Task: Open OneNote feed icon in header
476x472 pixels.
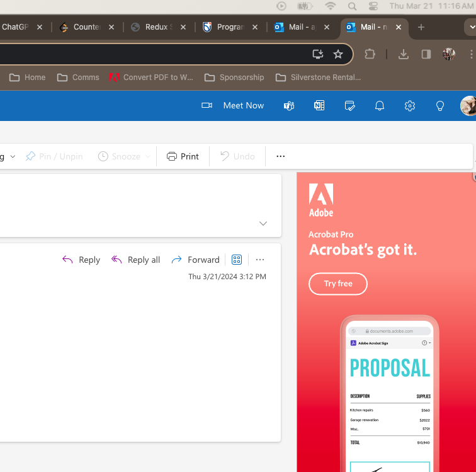Action: [319, 106]
